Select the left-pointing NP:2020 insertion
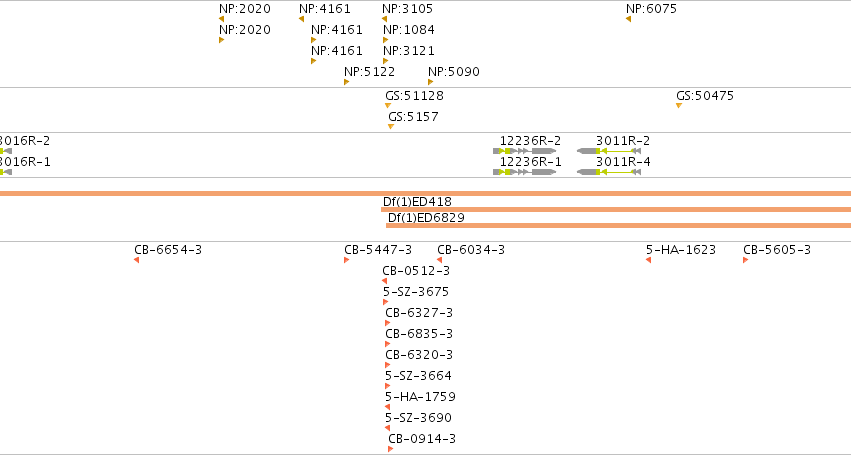The image size is (851, 455). [x=221, y=19]
